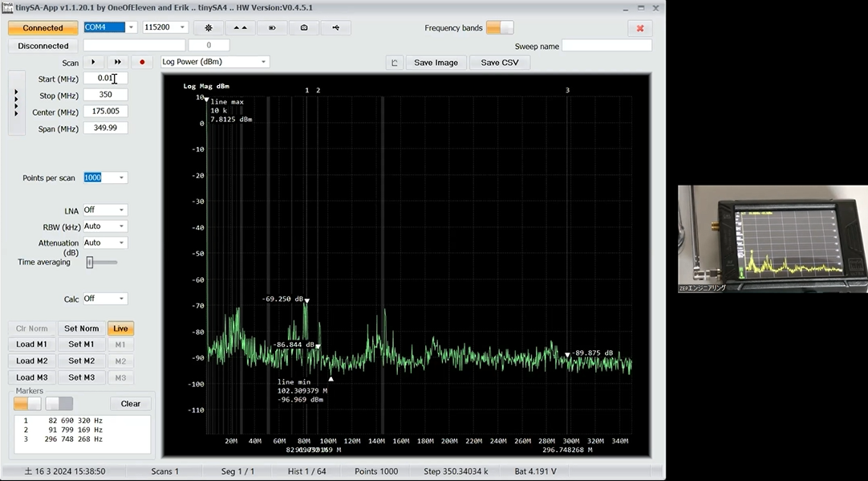Adjust the Time averaging slider
The width and height of the screenshot is (868, 481).
91,263
